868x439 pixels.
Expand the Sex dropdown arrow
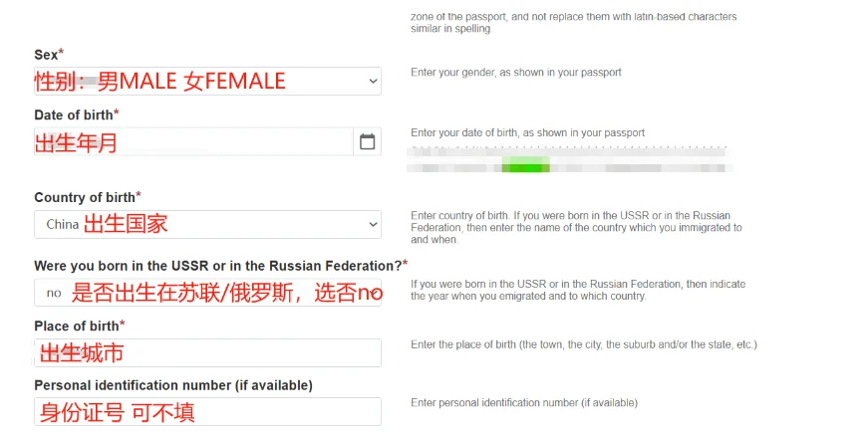(x=373, y=82)
